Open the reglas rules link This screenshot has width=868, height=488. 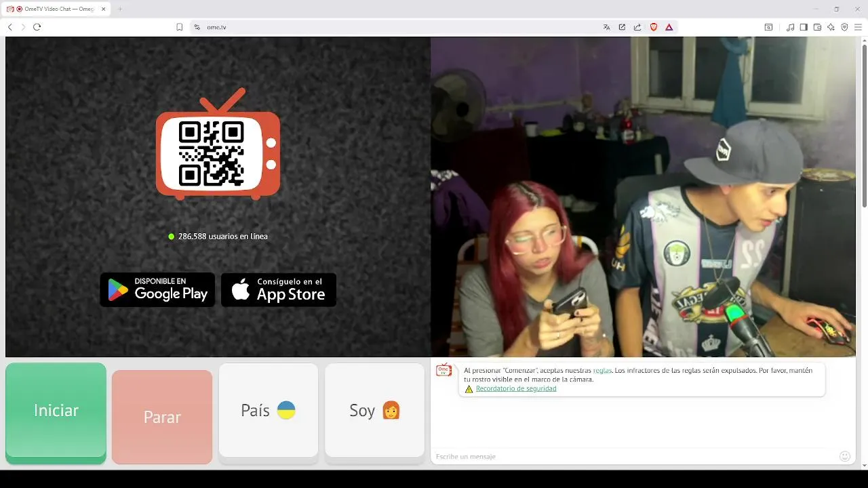[602, 371]
